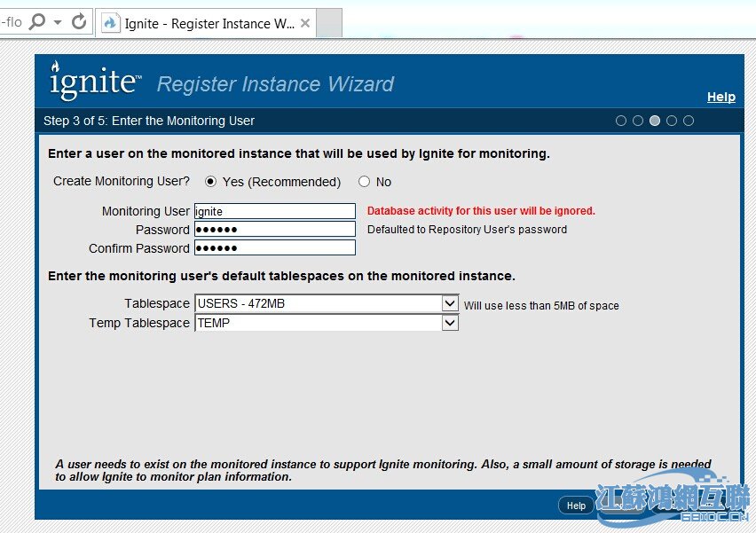The width and height of the screenshot is (756, 533).
Task: Click the browser search magnifier icon
Action: [x=36, y=21]
